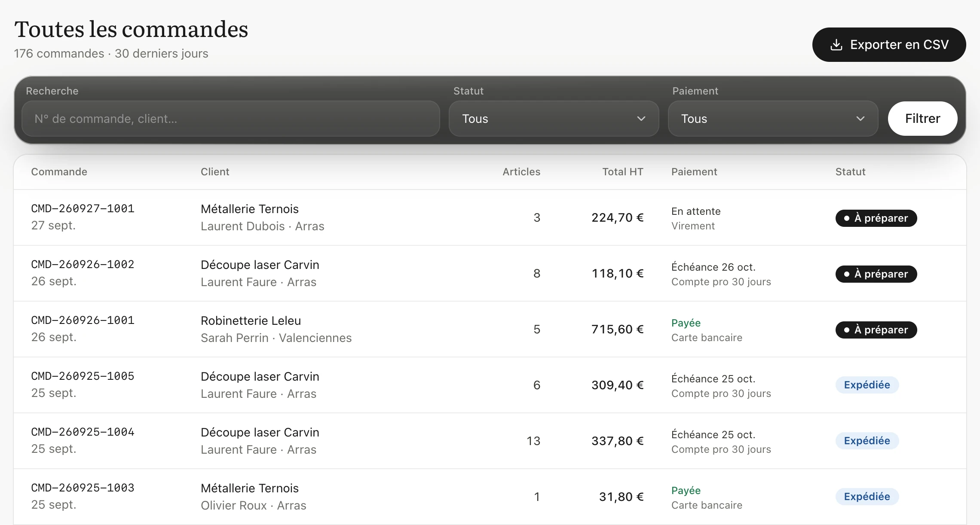The width and height of the screenshot is (980, 525).
Task: Click Échéance 26 oct. payment text
Action: [714, 267]
